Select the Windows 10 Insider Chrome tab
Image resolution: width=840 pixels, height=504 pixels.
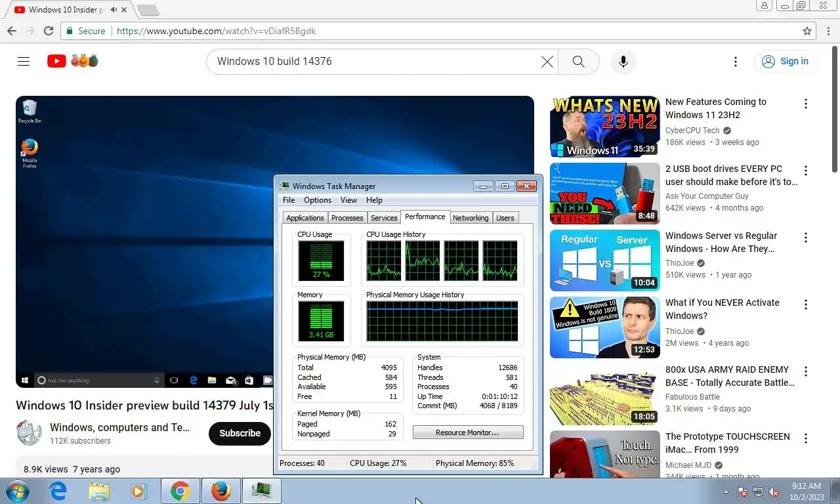pos(66,10)
